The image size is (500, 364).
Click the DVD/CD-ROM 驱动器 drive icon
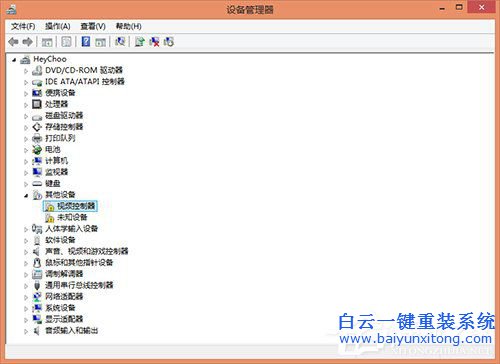pyautogui.click(x=37, y=70)
